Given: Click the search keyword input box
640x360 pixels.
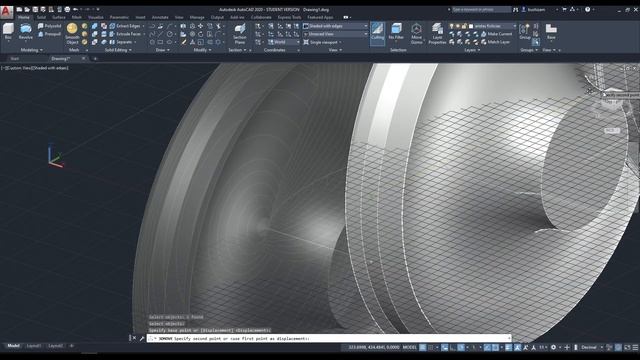Looking at the screenshot, I should point(481,9).
